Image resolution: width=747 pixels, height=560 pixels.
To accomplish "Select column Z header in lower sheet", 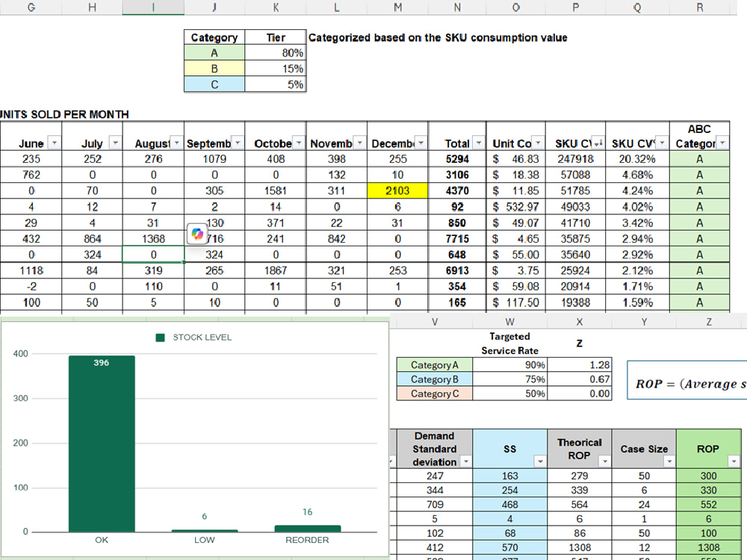I will coord(708,322).
